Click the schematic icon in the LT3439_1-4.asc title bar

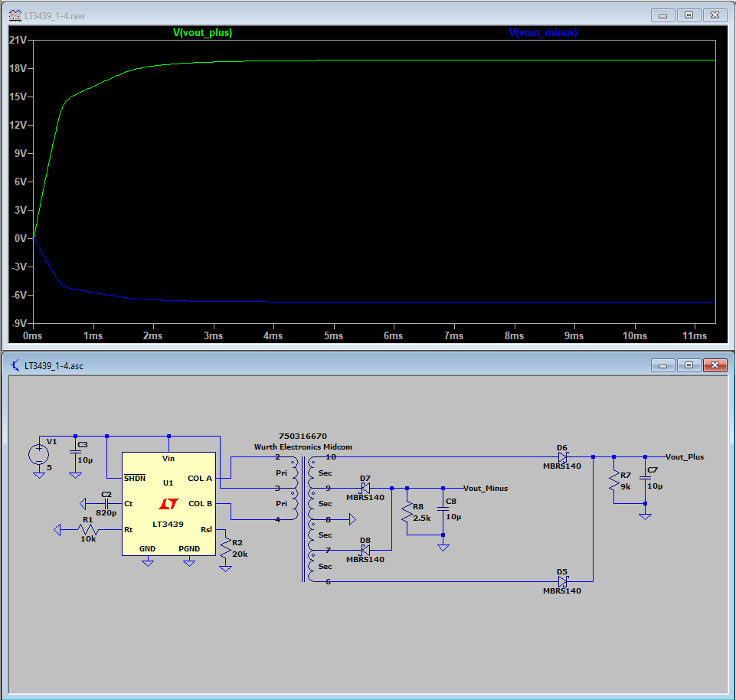15,365
